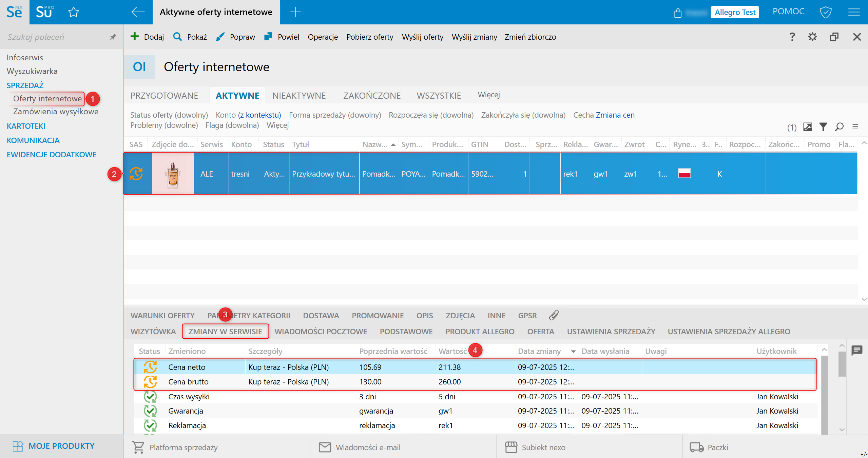Switch to the NIEAKTYWNE tab
868x458 pixels.
coord(299,96)
